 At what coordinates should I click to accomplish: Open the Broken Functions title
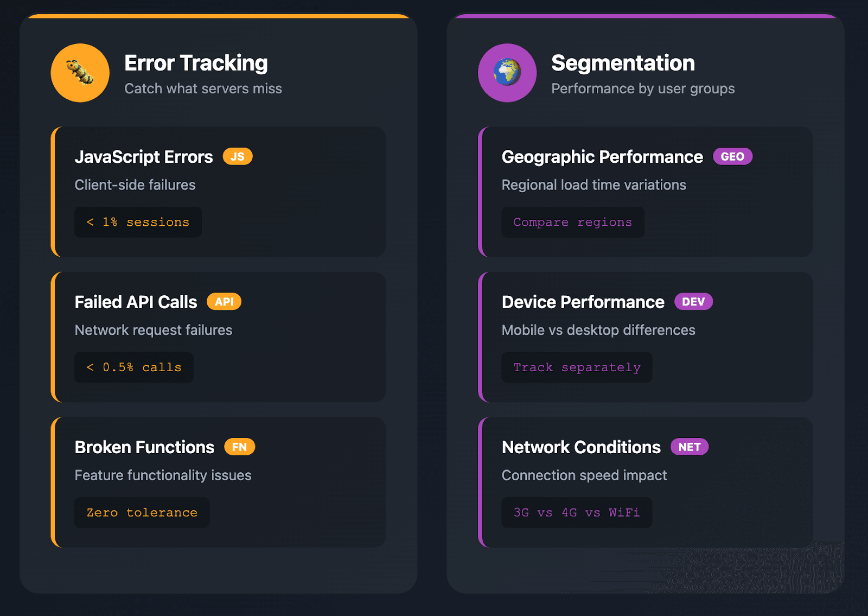click(x=144, y=447)
